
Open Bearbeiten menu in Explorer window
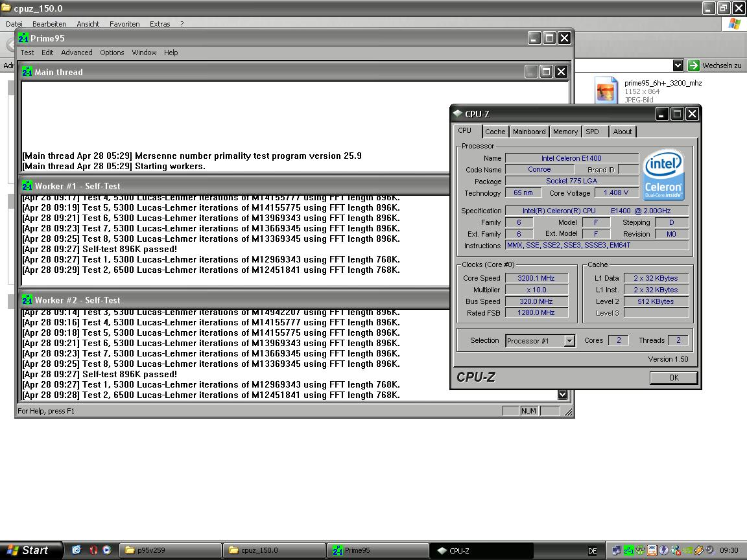tap(49, 24)
